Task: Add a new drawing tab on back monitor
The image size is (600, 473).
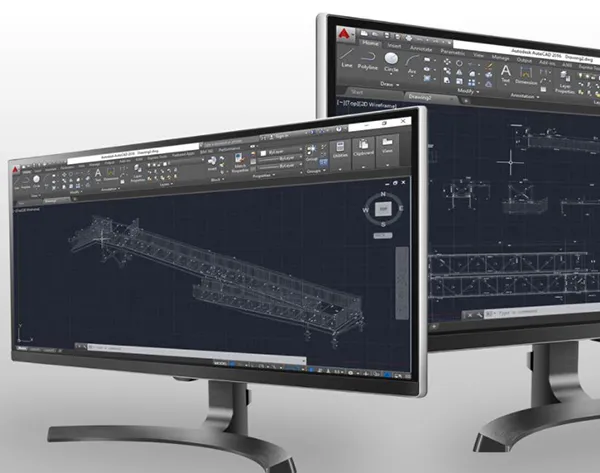Action: click(x=466, y=101)
